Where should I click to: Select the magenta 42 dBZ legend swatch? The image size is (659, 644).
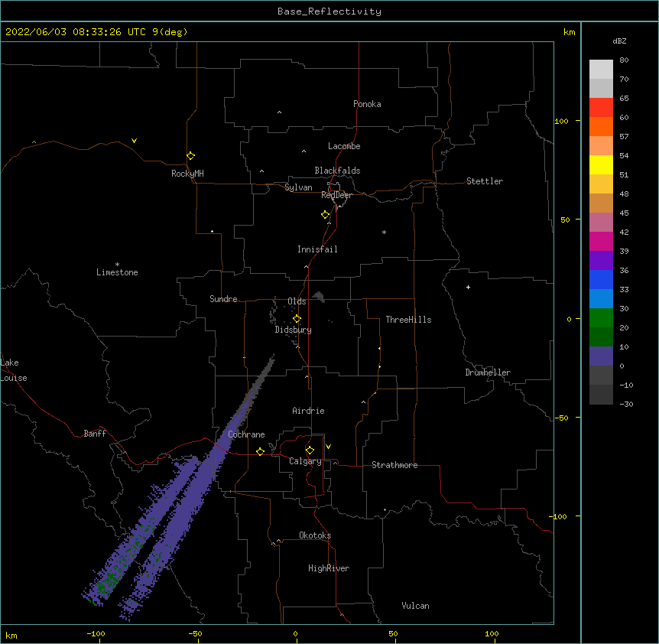tap(601, 241)
